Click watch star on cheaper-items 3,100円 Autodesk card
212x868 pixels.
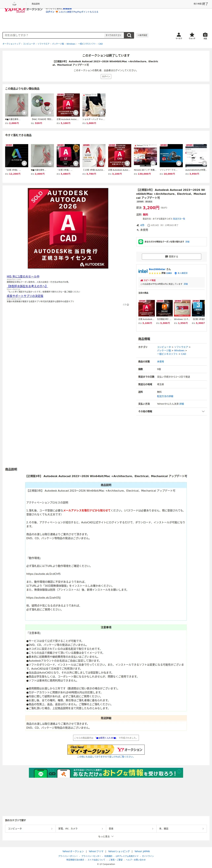pyautogui.click(x=76, y=113)
